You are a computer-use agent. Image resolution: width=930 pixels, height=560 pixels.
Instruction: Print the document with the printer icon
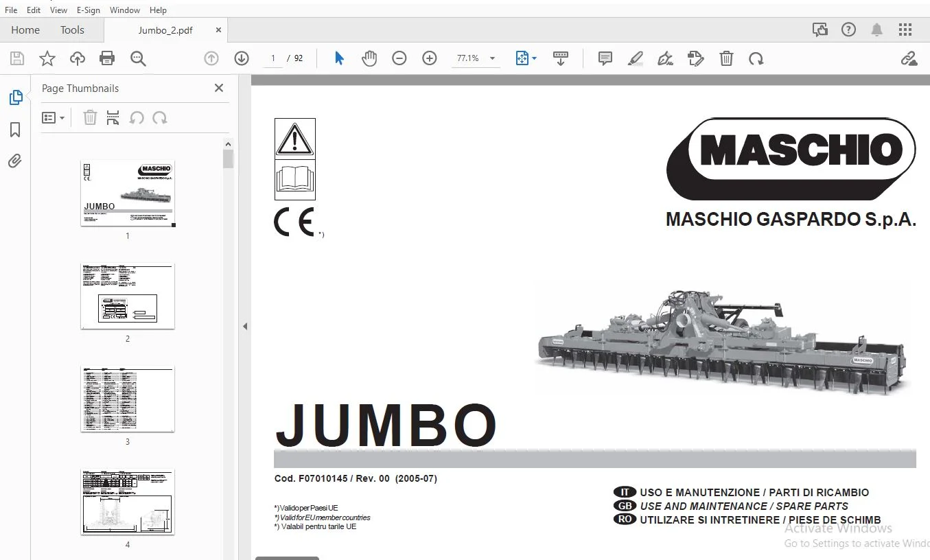click(x=107, y=59)
